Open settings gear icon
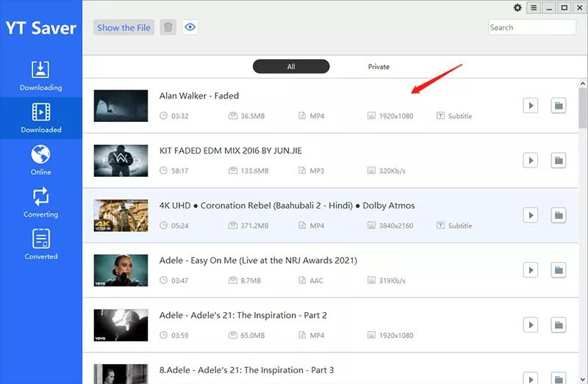588x384 pixels. click(517, 8)
